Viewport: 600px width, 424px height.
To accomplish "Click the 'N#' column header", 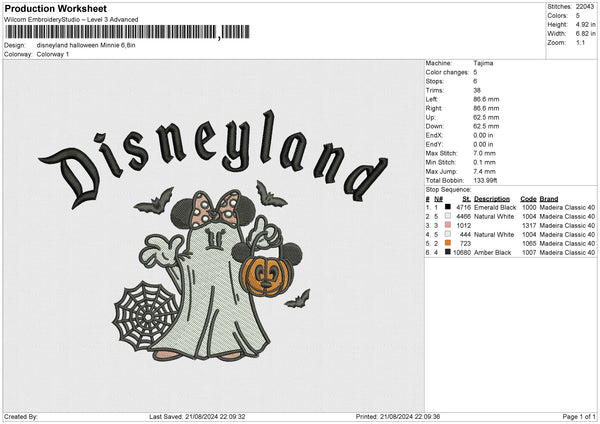I will point(439,199).
